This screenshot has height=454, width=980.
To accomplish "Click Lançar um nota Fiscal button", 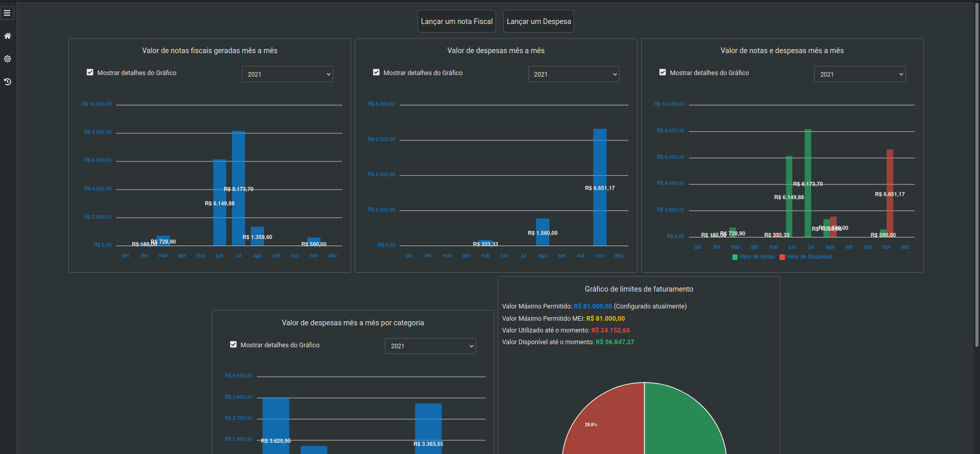I will [x=457, y=21].
